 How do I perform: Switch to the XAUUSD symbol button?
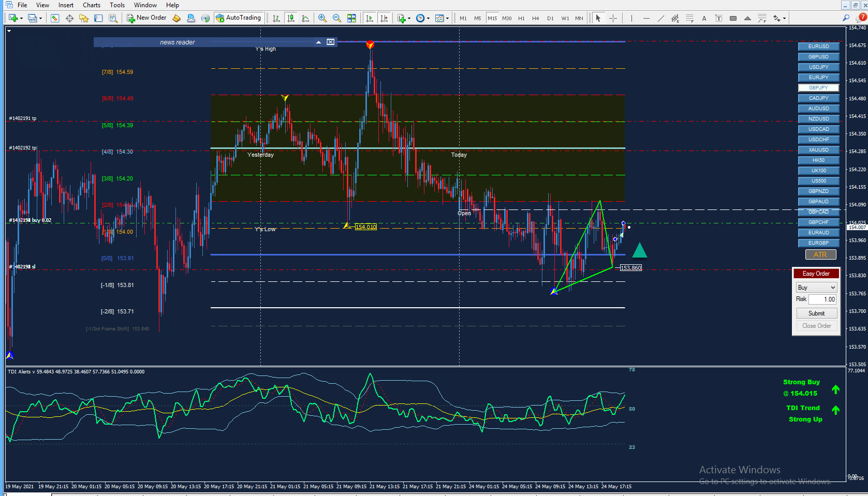818,150
